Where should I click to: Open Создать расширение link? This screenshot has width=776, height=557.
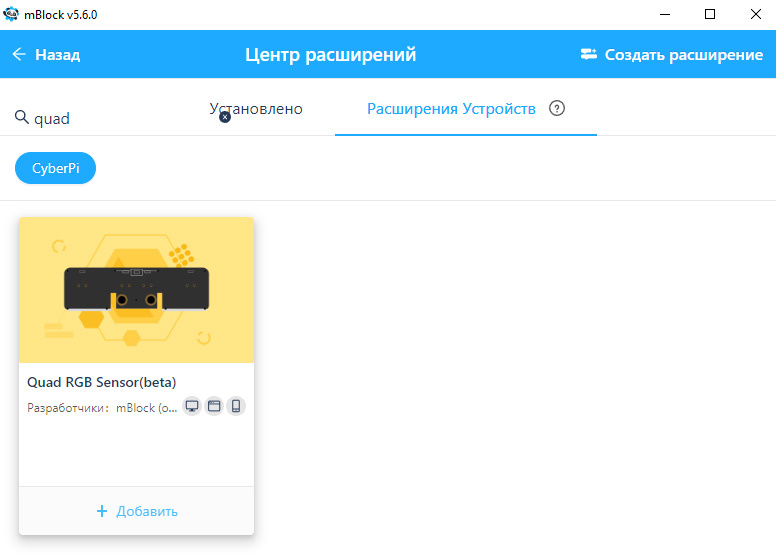(683, 54)
